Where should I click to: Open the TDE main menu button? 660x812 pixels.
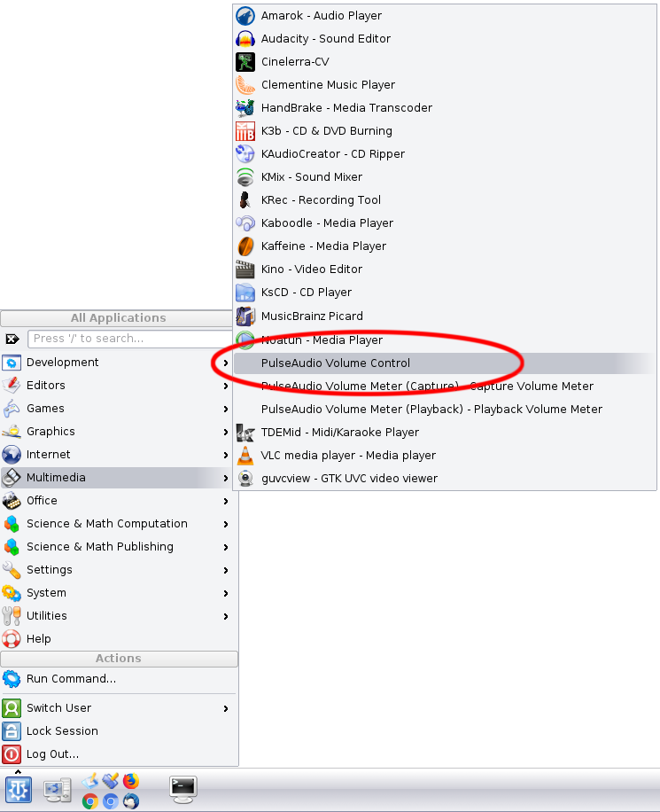tap(19, 791)
